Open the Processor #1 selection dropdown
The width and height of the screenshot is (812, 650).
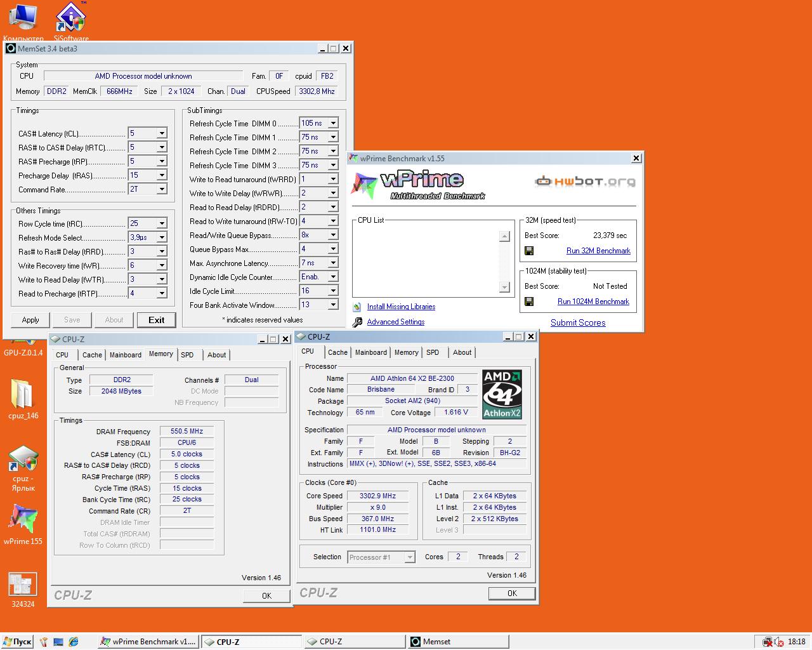point(410,557)
